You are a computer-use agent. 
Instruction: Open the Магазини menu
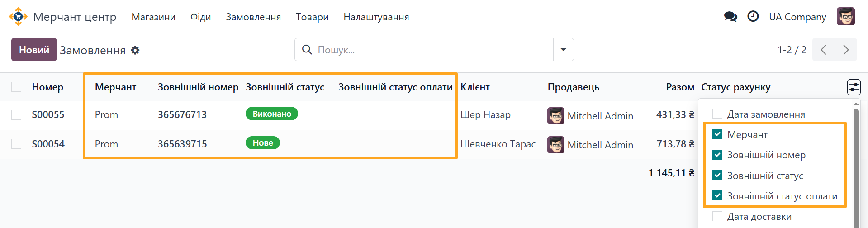(x=153, y=17)
